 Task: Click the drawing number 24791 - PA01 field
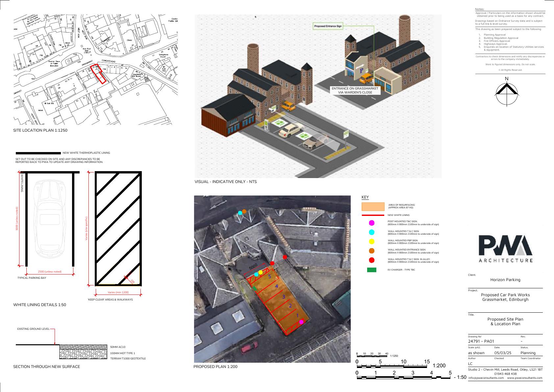tap(481, 341)
